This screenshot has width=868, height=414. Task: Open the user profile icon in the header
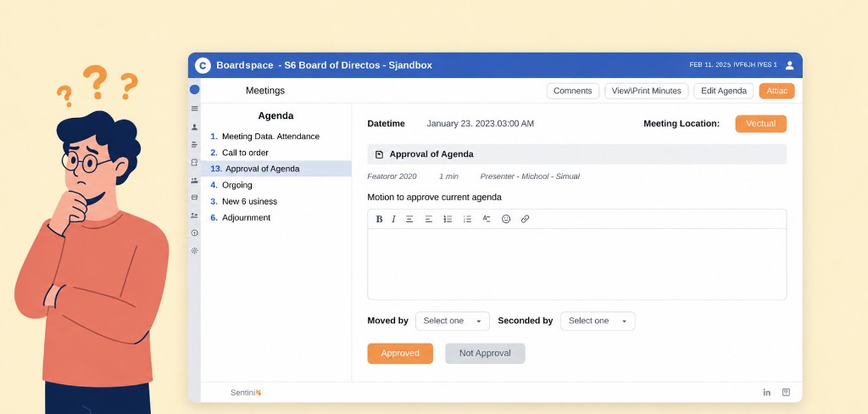789,65
